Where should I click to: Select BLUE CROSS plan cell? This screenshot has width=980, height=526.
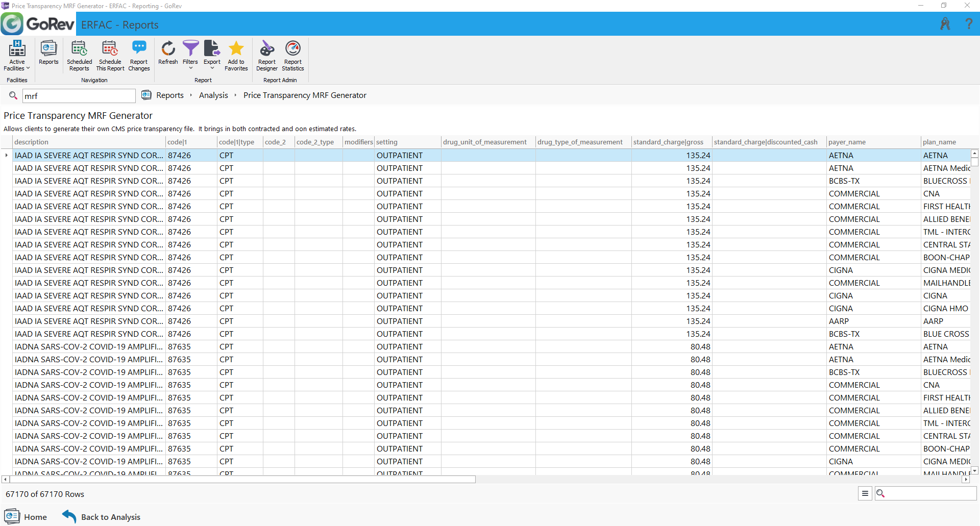[946, 334]
